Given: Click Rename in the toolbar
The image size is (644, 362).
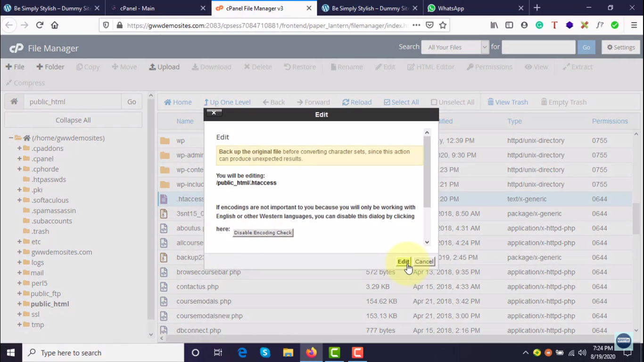Looking at the screenshot, I should pyautogui.click(x=347, y=67).
